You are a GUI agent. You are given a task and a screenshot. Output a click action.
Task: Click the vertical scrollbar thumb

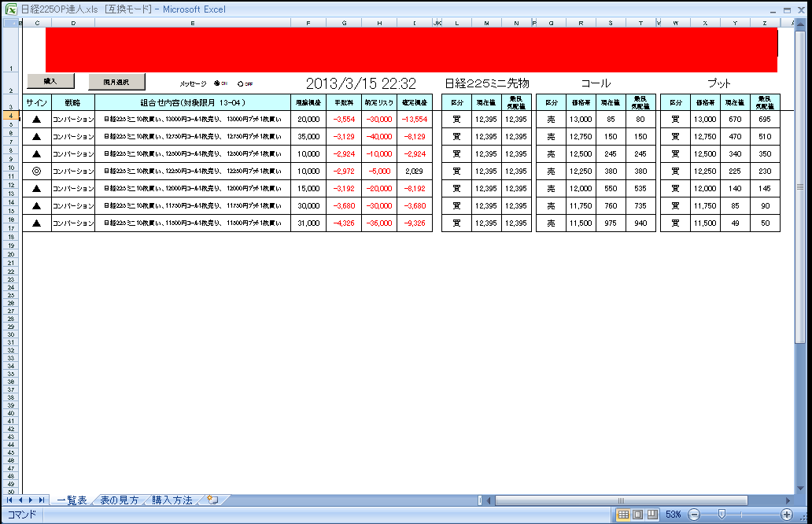[800, 186]
